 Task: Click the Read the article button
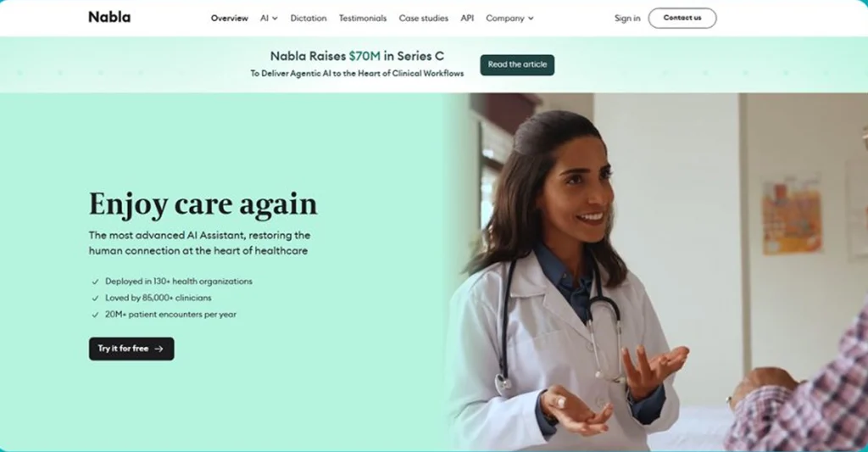tap(517, 64)
